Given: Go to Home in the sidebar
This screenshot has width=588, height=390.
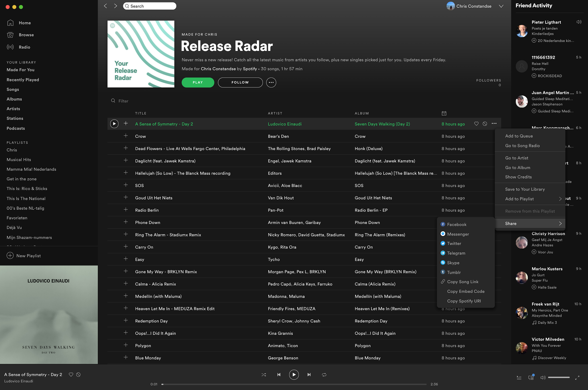Looking at the screenshot, I should [19, 23].
